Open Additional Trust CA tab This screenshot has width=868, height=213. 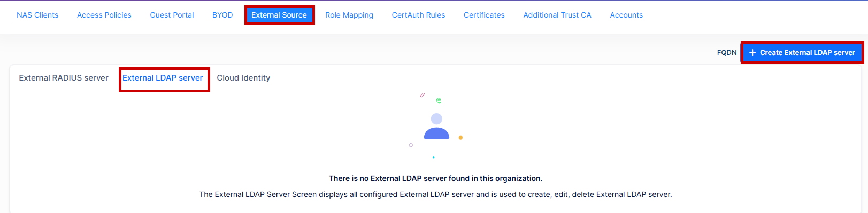coord(557,15)
